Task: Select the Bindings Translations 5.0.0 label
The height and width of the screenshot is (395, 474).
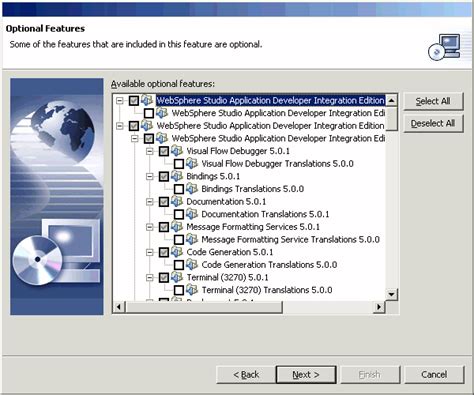Action: [x=253, y=189]
